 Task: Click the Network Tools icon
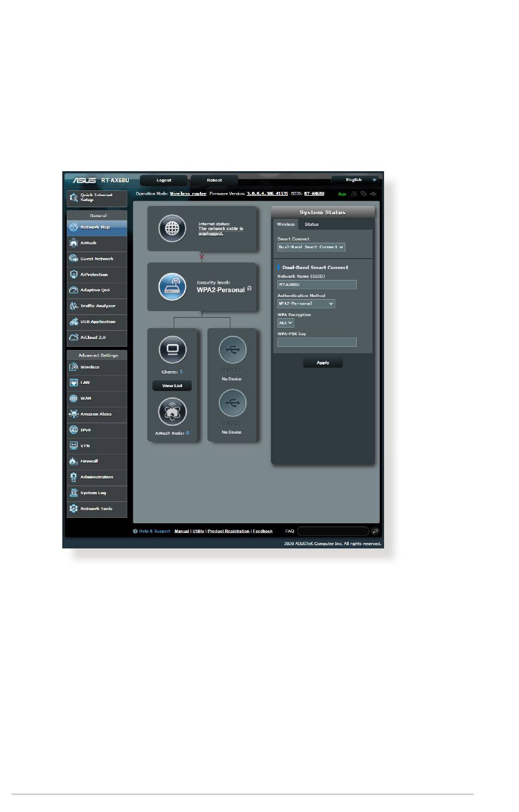pos(74,509)
